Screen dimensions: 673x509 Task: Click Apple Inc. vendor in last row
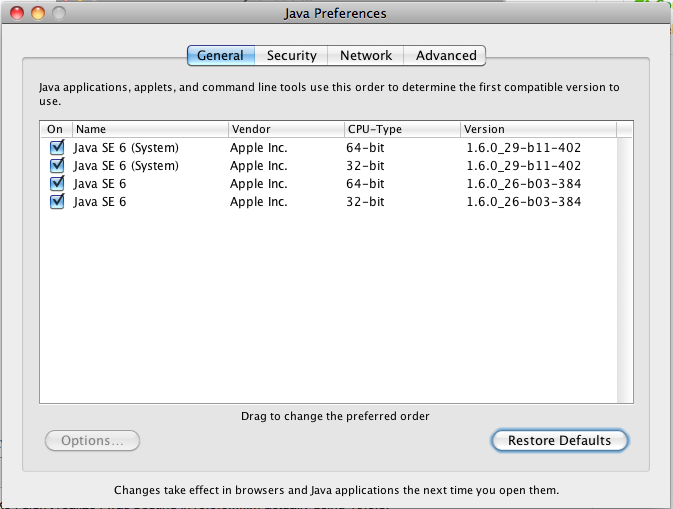[258, 202]
